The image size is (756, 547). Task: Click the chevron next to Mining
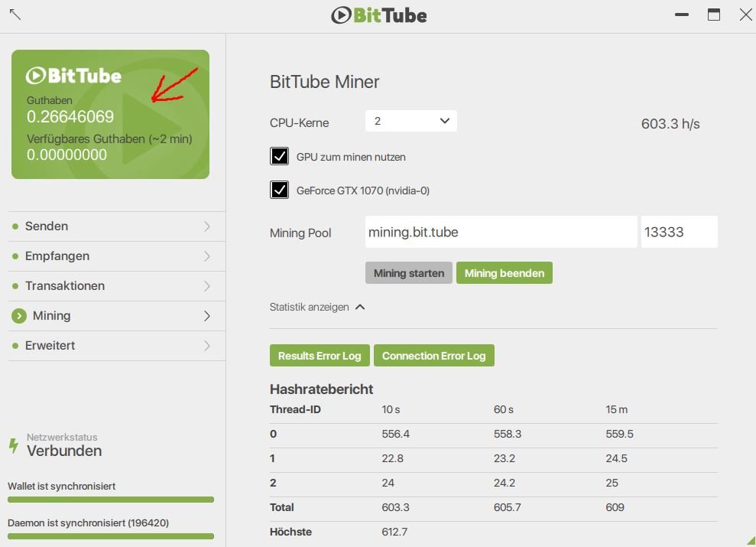click(207, 316)
